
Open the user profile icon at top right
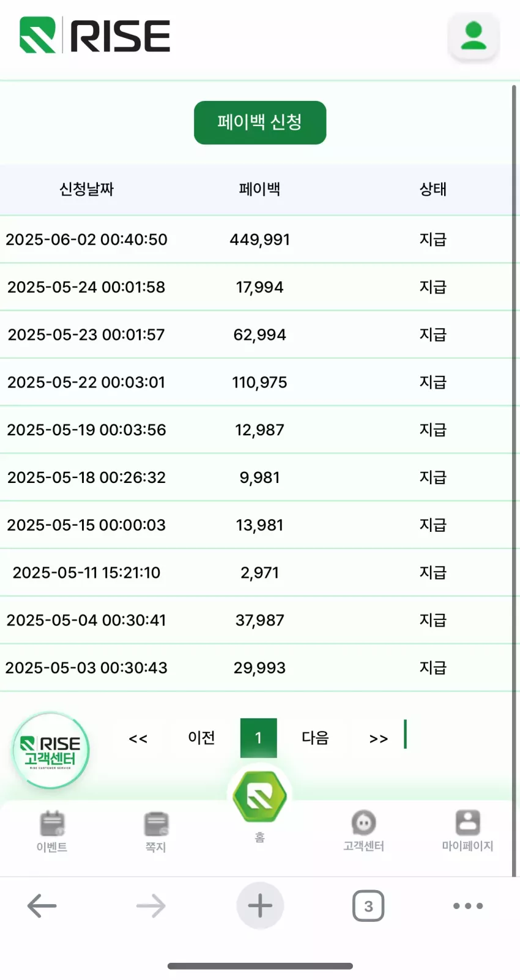click(474, 36)
